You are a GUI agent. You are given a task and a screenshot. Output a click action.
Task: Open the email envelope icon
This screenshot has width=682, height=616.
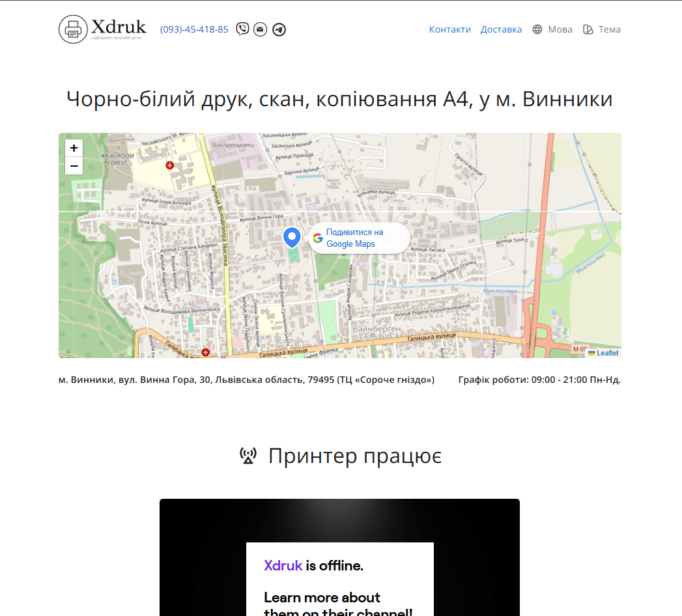(x=260, y=29)
